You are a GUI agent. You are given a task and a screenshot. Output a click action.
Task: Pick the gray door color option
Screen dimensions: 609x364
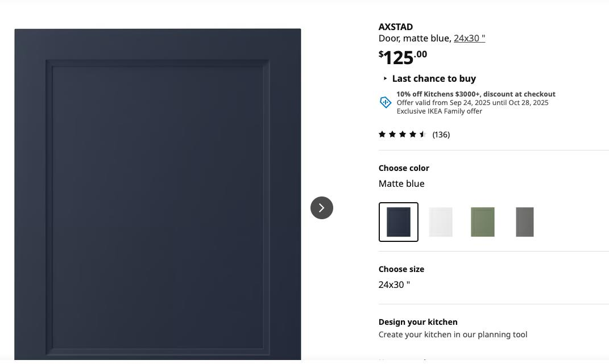524,222
